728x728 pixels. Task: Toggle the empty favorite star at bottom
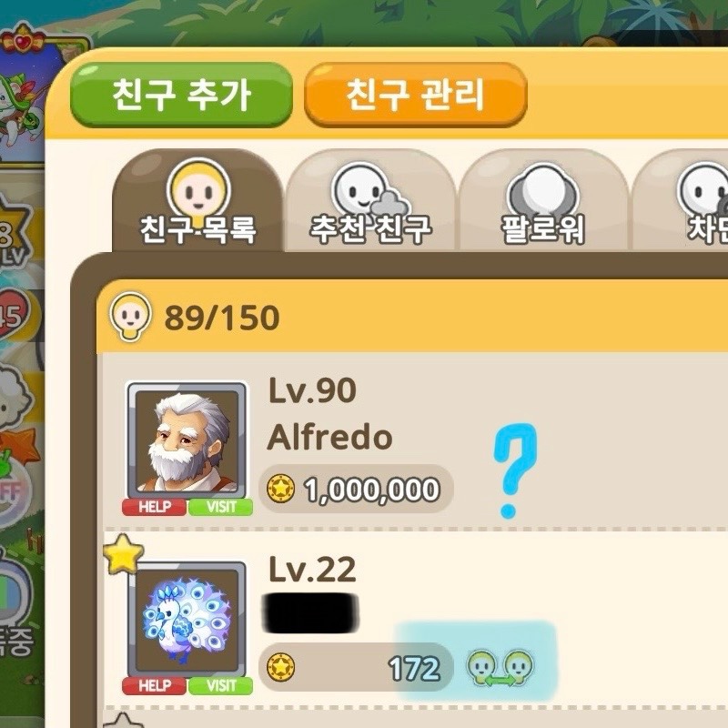123,720
